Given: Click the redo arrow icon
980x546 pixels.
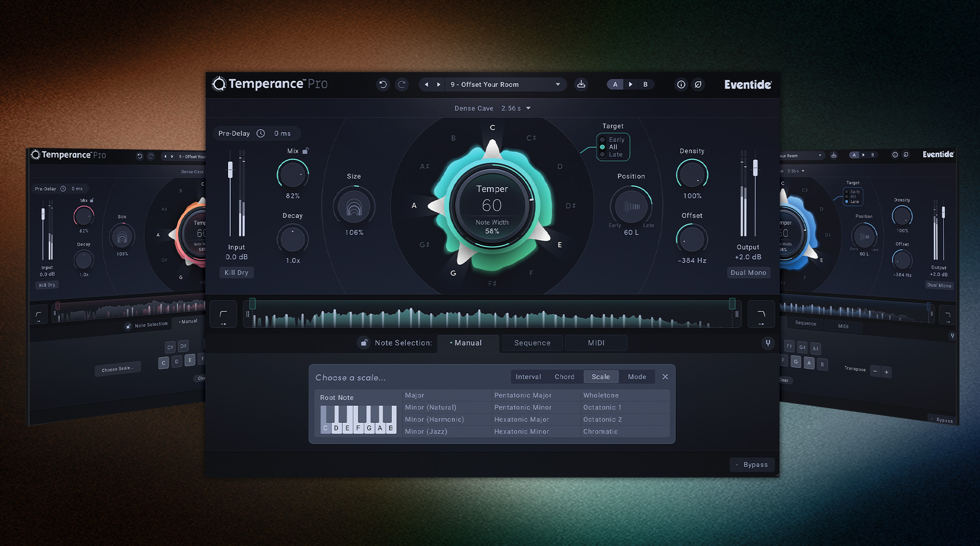Looking at the screenshot, I should [x=402, y=84].
